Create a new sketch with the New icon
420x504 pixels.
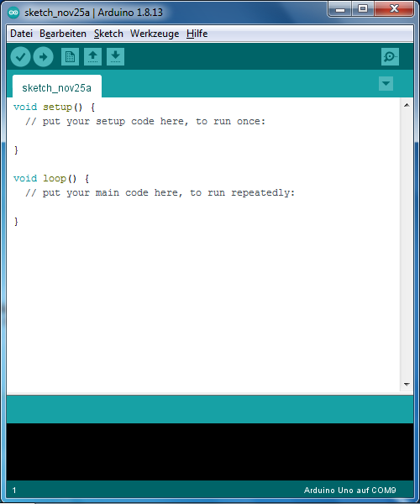click(x=70, y=57)
